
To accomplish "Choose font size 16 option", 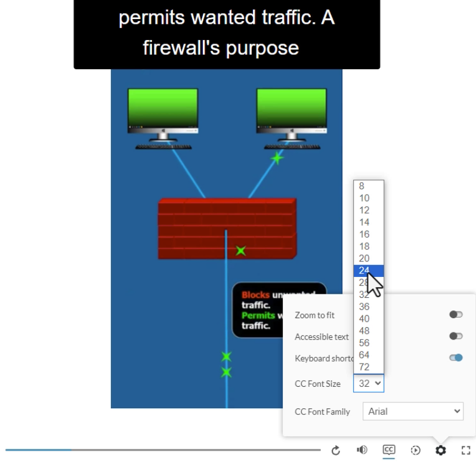I will point(364,234).
